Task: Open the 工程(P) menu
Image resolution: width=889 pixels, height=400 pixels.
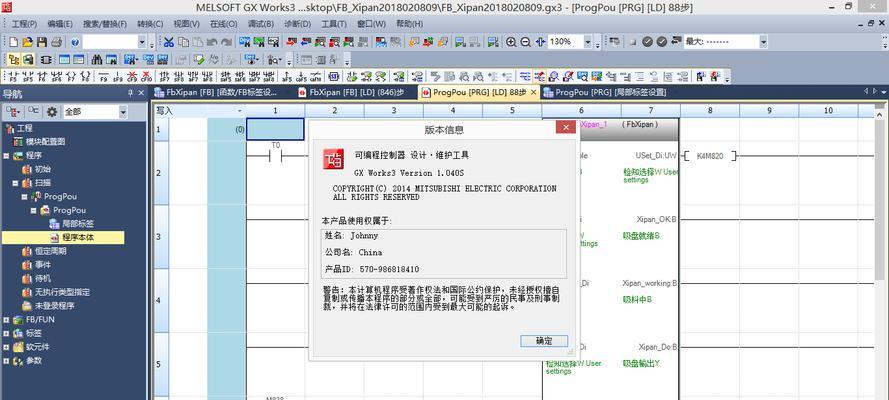Action: pos(24,24)
